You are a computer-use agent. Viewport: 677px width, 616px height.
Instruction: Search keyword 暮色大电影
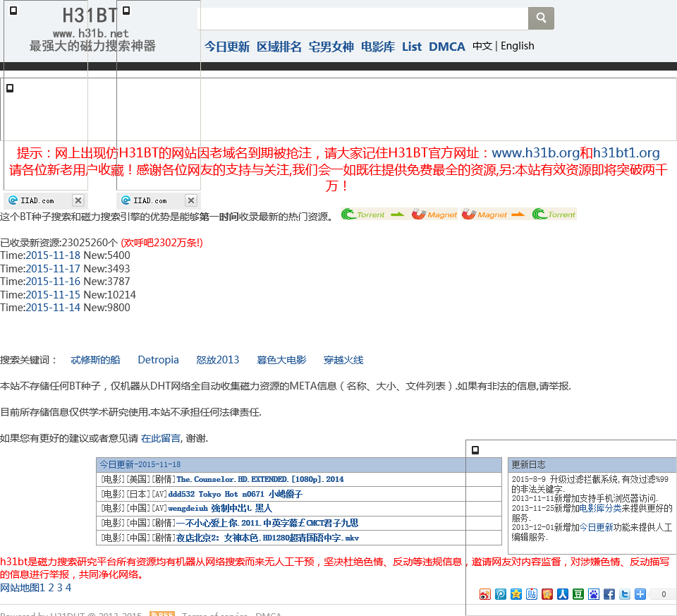pyautogui.click(x=281, y=360)
